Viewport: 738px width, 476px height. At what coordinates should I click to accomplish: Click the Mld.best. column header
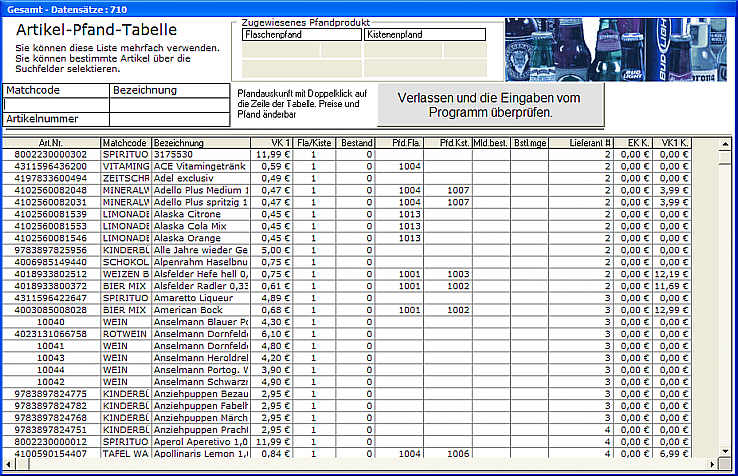(491, 143)
